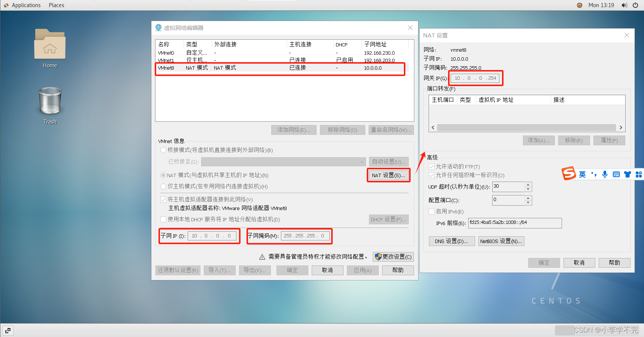The height and width of the screenshot is (337, 644).
Task: Click NetBIOS 设置(N)... button
Action: pos(501,241)
